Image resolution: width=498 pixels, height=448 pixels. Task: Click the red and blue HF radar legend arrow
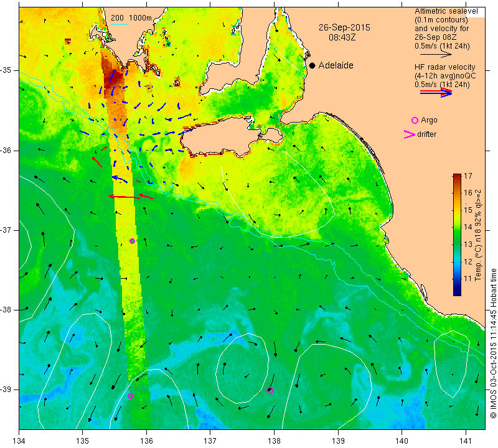click(436, 92)
